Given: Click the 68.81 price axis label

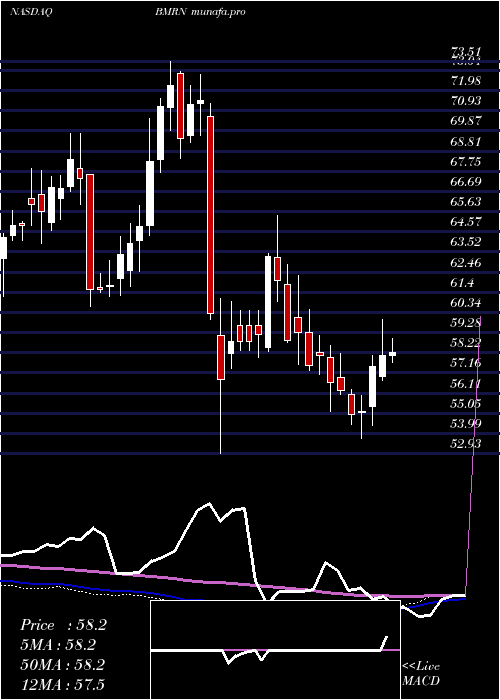Looking at the screenshot, I should click(x=467, y=142).
